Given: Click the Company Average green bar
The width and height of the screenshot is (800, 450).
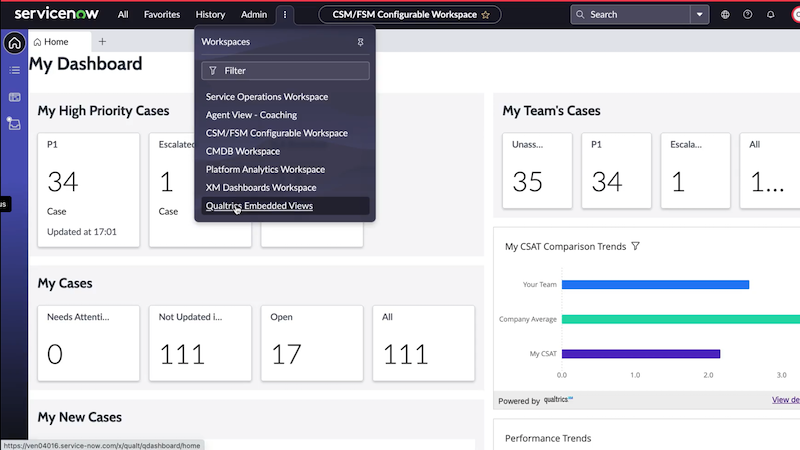Looking at the screenshot, I should pos(681,319).
